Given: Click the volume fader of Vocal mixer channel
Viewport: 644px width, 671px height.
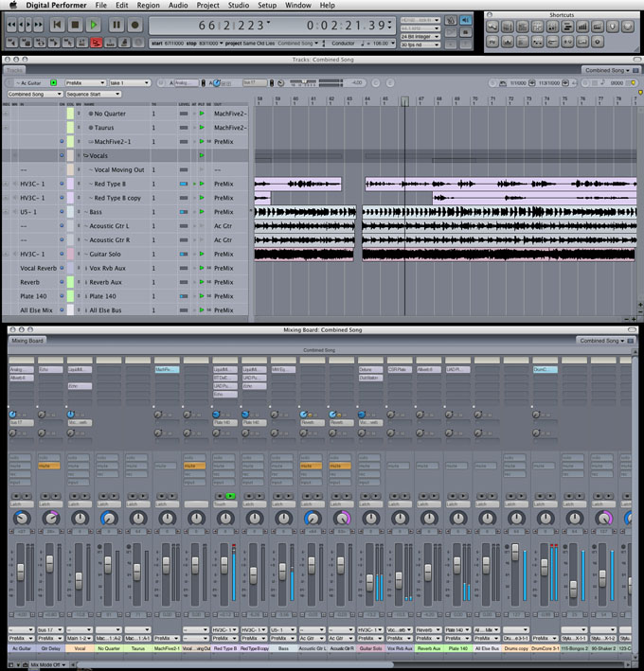Looking at the screenshot, I should (x=79, y=581).
